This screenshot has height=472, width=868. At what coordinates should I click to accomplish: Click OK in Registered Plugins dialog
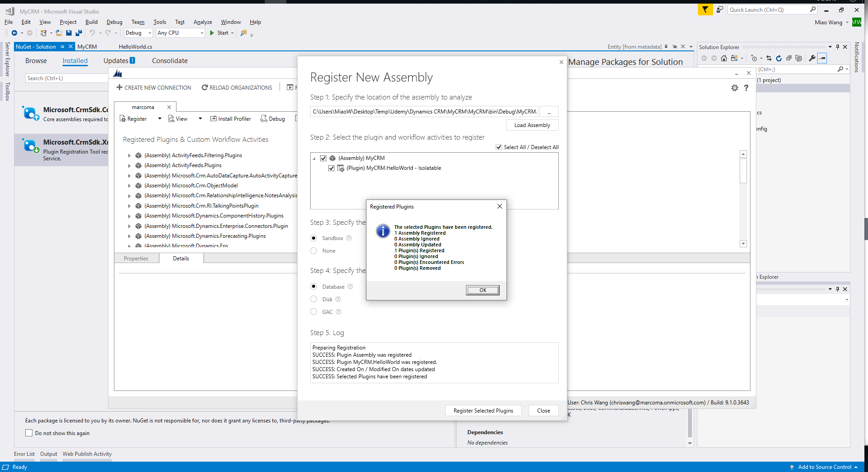click(483, 290)
